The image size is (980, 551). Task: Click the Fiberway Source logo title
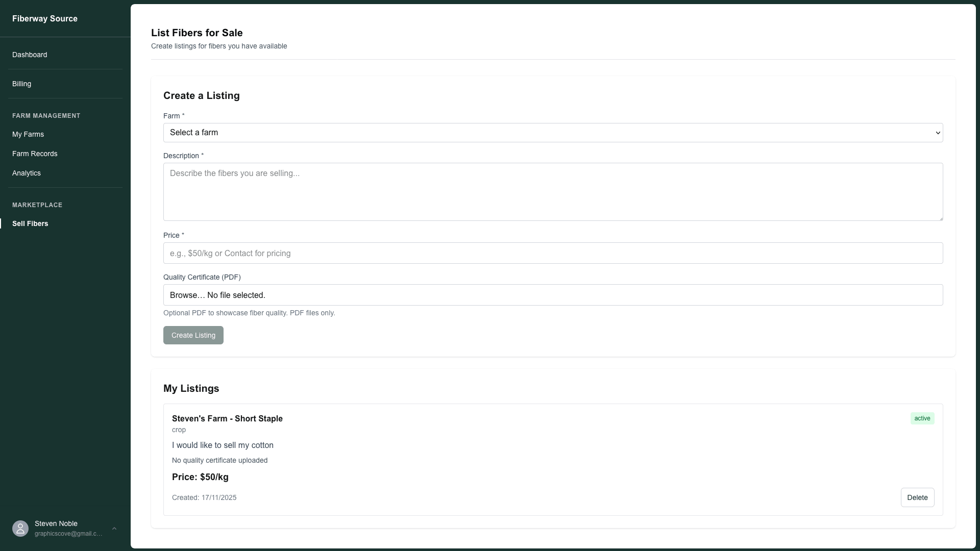[x=45, y=18]
